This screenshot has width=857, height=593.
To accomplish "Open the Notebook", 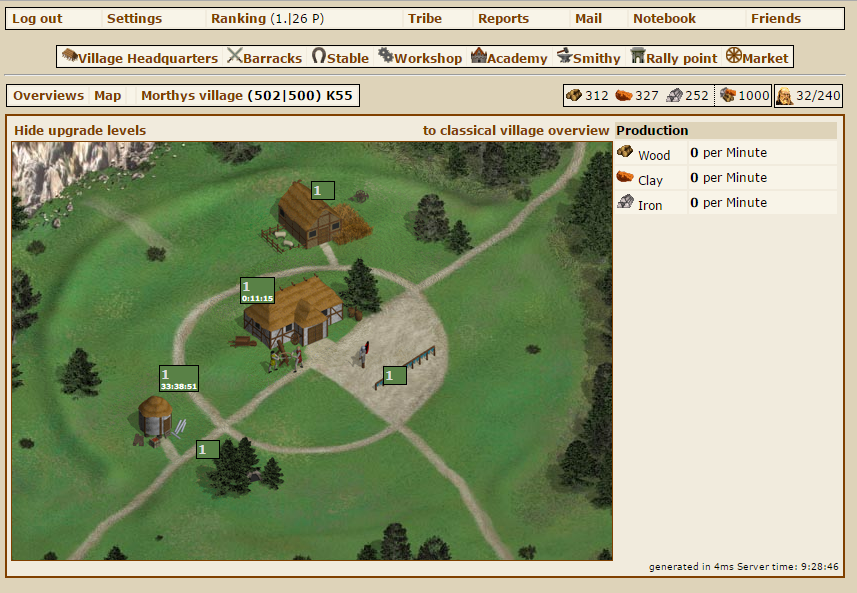I will tap(664, 19).
